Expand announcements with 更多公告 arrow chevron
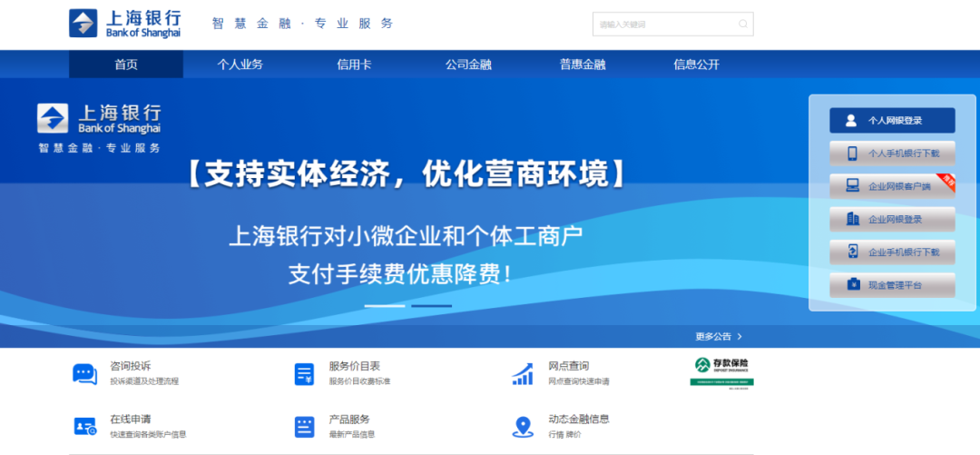This screenshot has height=455, width=980. pyautogui.click(x=740, y=336)
